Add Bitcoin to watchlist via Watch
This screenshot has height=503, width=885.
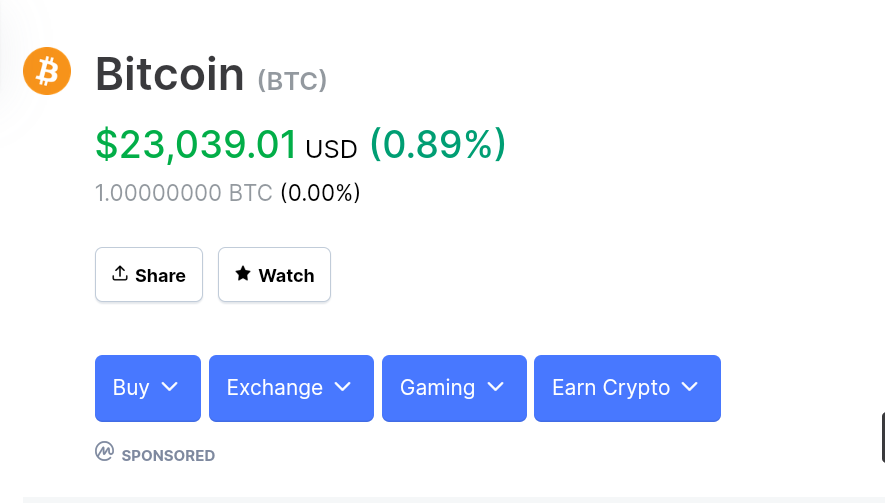tap(274, 274)
